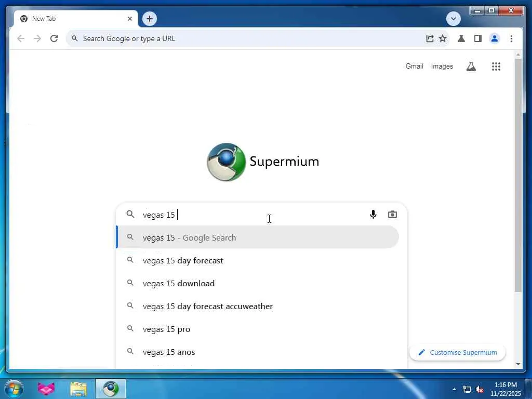Open Gmail link

(414, 66)
